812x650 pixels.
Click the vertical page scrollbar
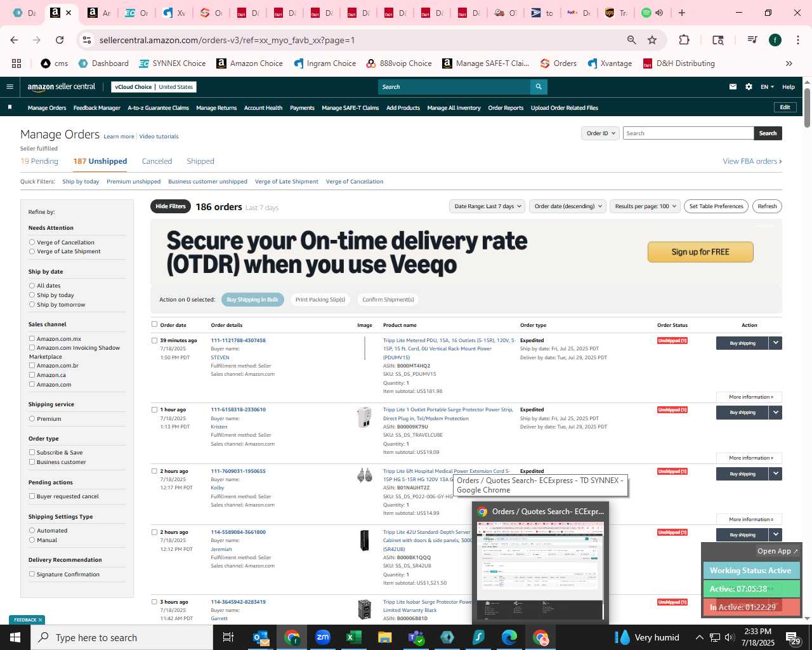click(807, 108)
